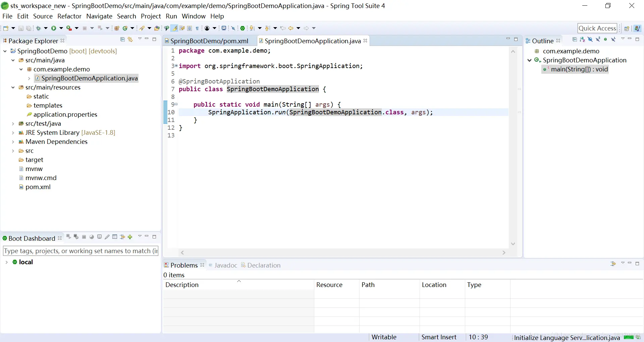Collapse all in Package Explorer toolbar
Screen dimensions: 644x342
pos(122,40)
